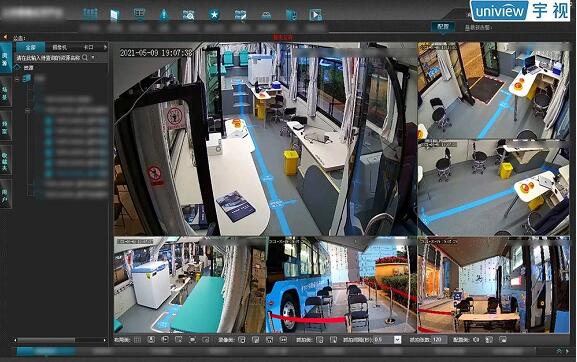Select the 全部 tab in resource panel
Viewport: 577px width, 362px height.
point(31,47)
